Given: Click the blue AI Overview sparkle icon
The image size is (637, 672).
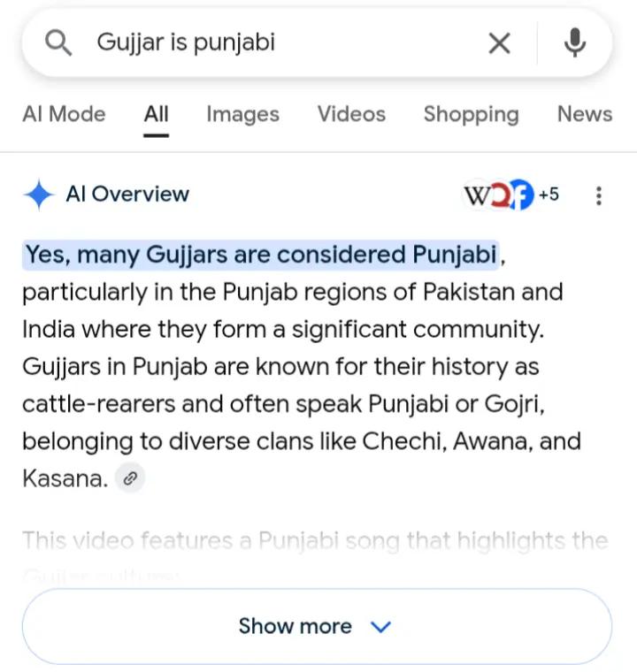Looking at the screenshot, I should [39, 195].
